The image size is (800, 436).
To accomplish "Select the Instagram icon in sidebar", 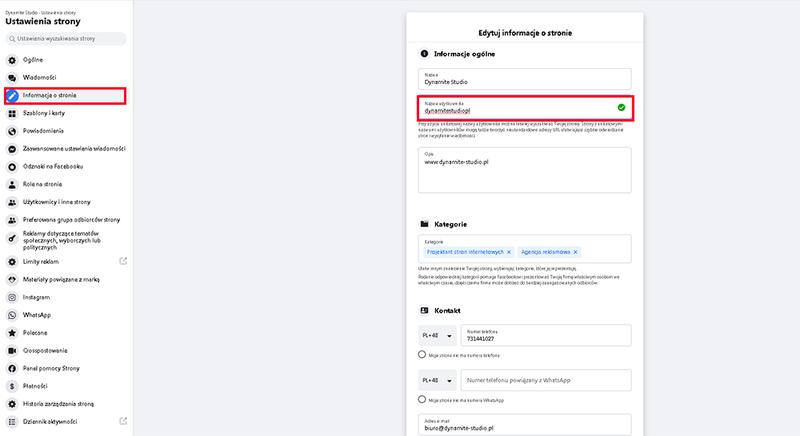I will coord(12,298).
